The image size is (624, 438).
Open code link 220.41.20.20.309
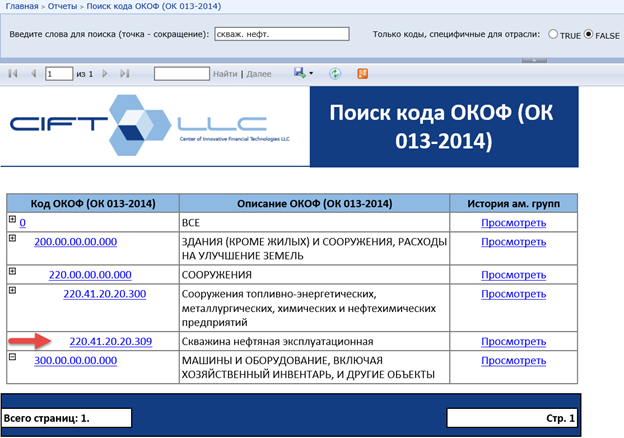click(111, 342)
